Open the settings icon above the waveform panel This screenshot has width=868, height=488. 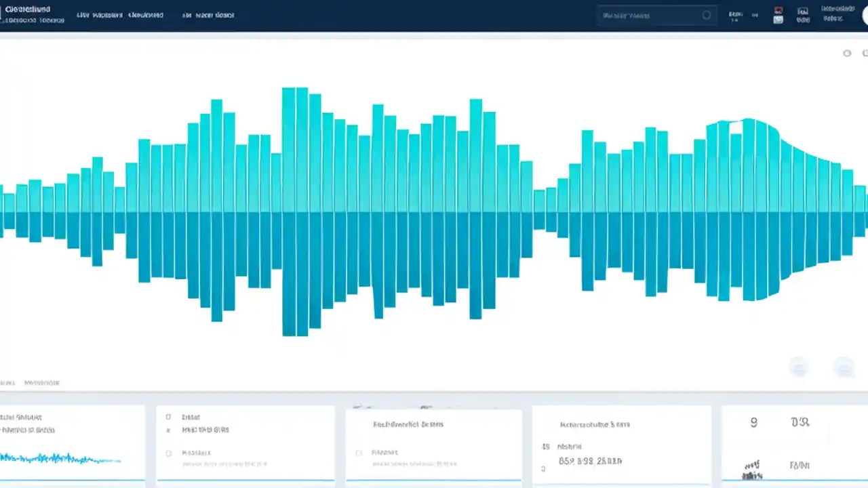click(847, 53)
